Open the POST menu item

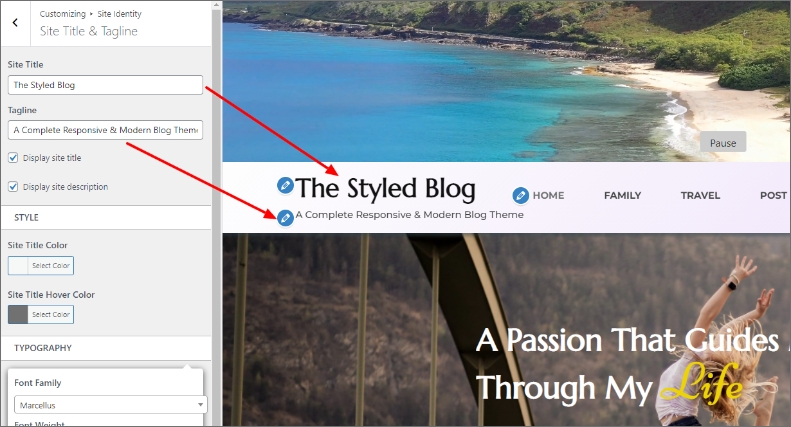[773, 195]
